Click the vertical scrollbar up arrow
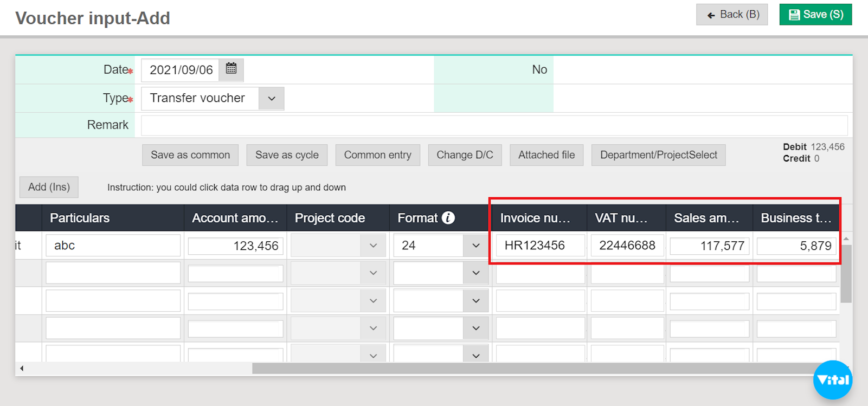This screenshot has height=406, width=868. click(x=846, y=239)
